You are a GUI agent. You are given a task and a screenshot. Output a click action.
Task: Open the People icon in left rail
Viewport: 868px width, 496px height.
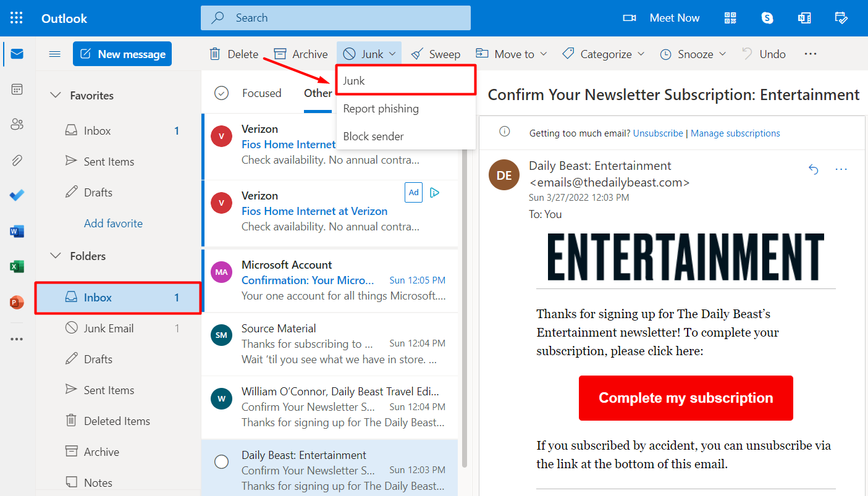pos(17,125)
